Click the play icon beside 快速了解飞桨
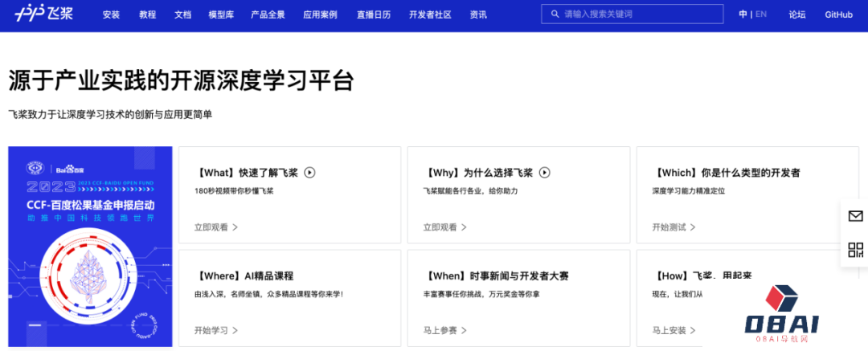 (x=310, y=173)
